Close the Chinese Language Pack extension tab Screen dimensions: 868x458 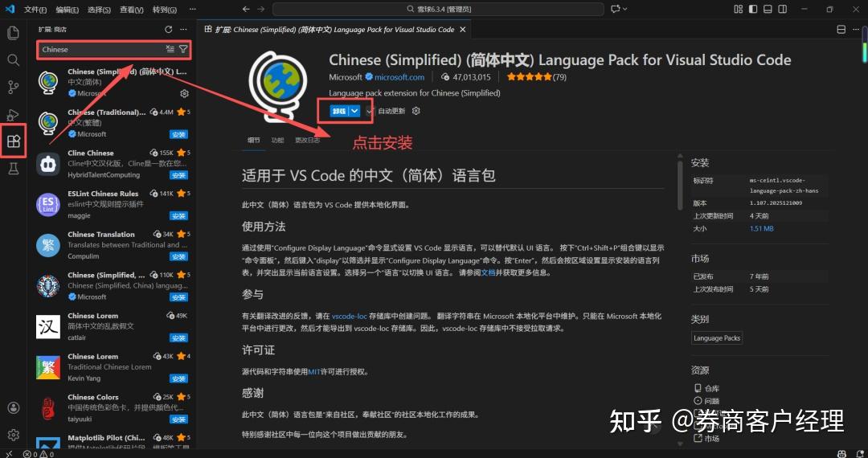[x=463, y=29]
